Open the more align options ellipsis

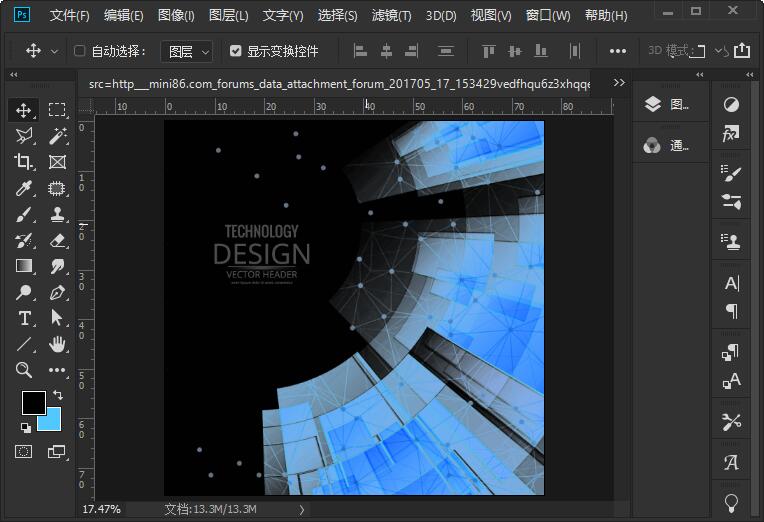pos(617,51)
